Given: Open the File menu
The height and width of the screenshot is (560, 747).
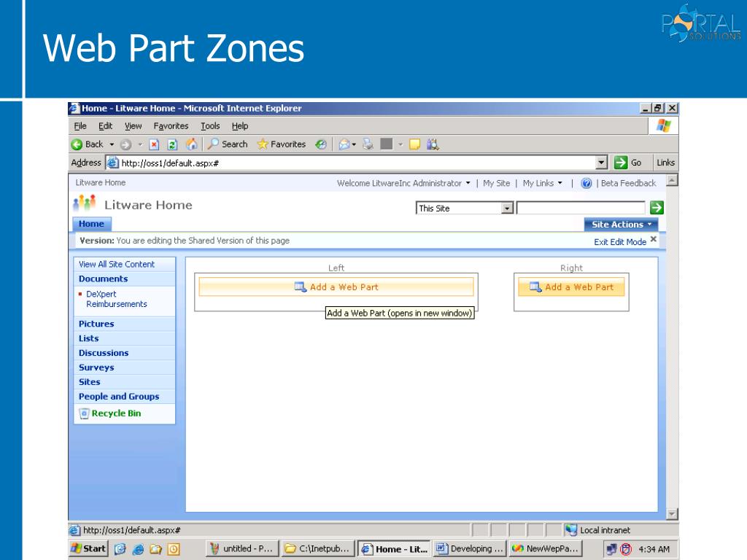Looking at the screenshot, I should (x=80, y=126).
